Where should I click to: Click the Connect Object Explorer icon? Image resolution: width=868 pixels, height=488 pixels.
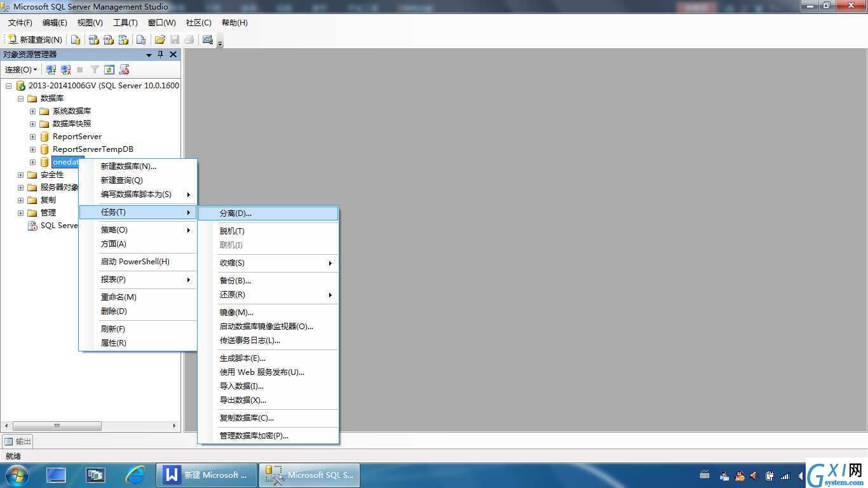[51, 69]
